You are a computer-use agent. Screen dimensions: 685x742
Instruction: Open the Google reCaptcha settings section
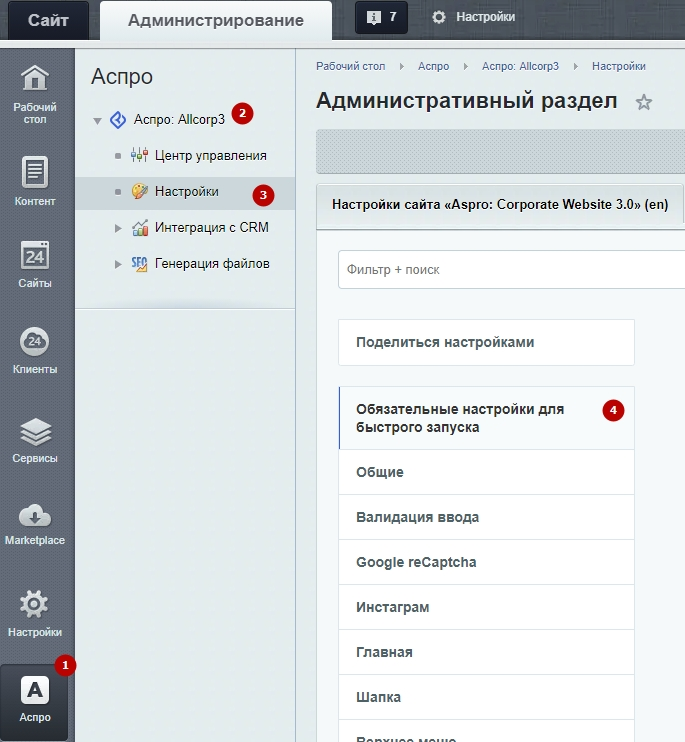click(x=486, y=562)
